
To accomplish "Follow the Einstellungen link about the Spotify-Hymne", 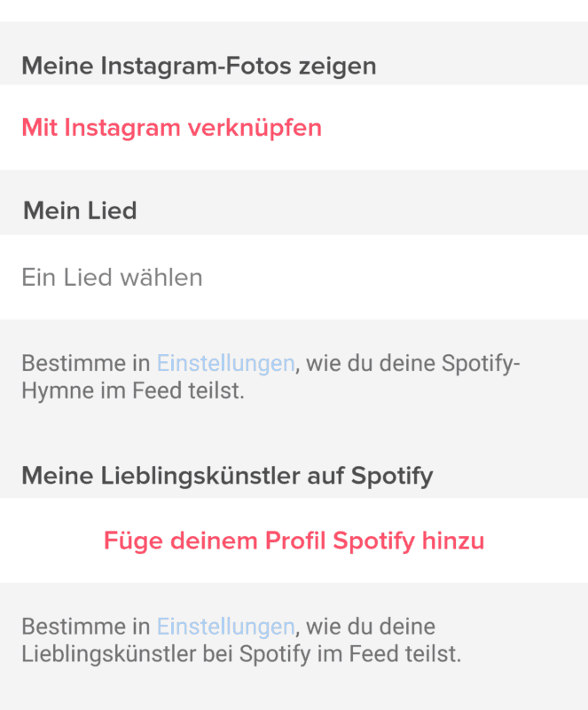I will 225,363.
